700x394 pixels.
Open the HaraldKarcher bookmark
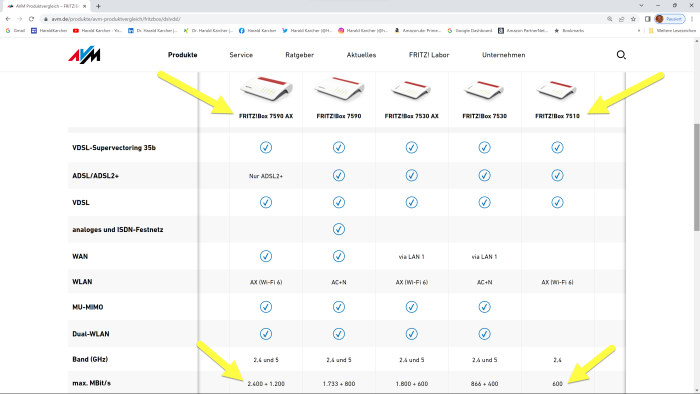pyautogui.click(x=49, y=31)
